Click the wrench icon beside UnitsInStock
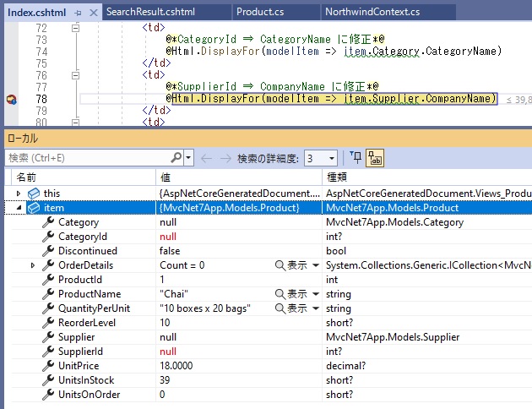The image size is (532, 409). click(x=48, y=379)
